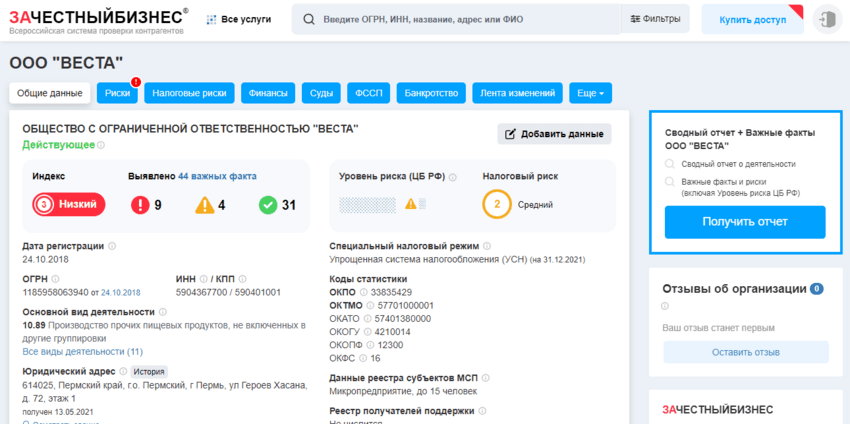The height and width of the screenshot is (424, 850).
Task: Click info icon beside ОКТМО
Action: tap(371, 306)
